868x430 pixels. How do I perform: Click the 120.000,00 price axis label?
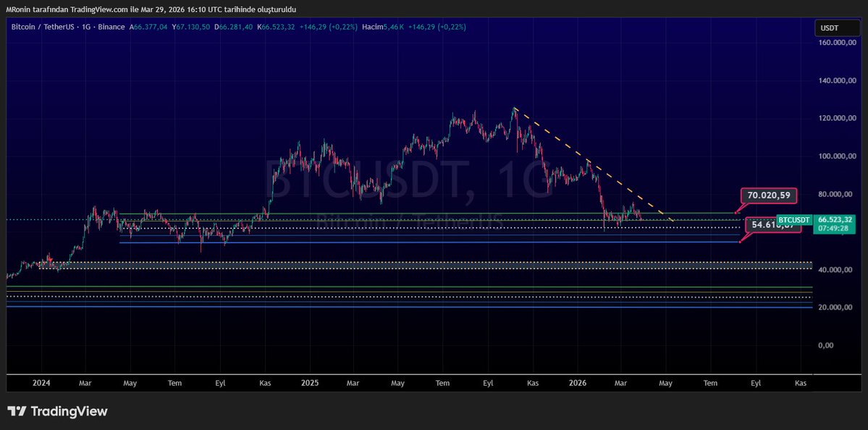point(835,119)
